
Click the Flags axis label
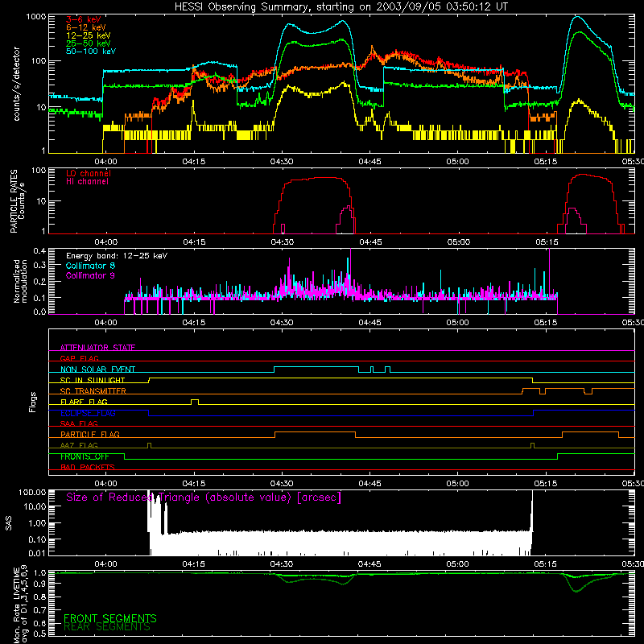point(32,402)
